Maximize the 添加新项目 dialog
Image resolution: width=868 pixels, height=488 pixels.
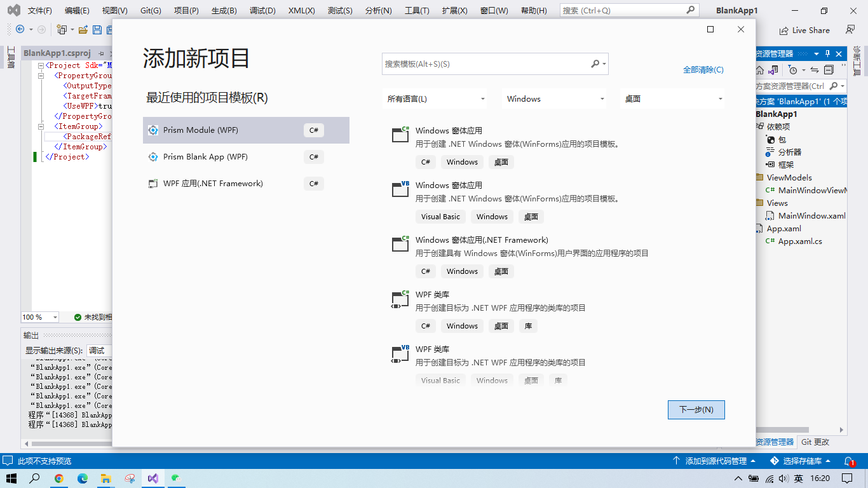click(x=710, y=29)
